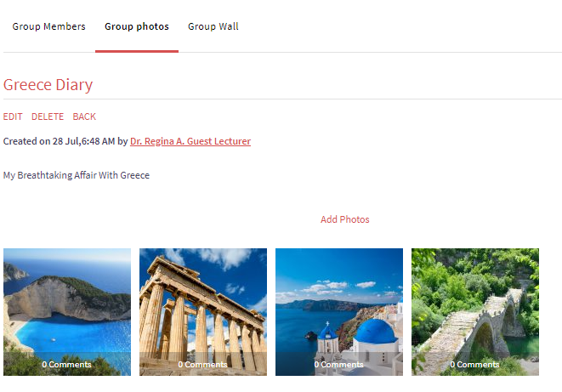The image size is (562, 392).
Task: Click the Add Photos link
Action: point(344,219)
